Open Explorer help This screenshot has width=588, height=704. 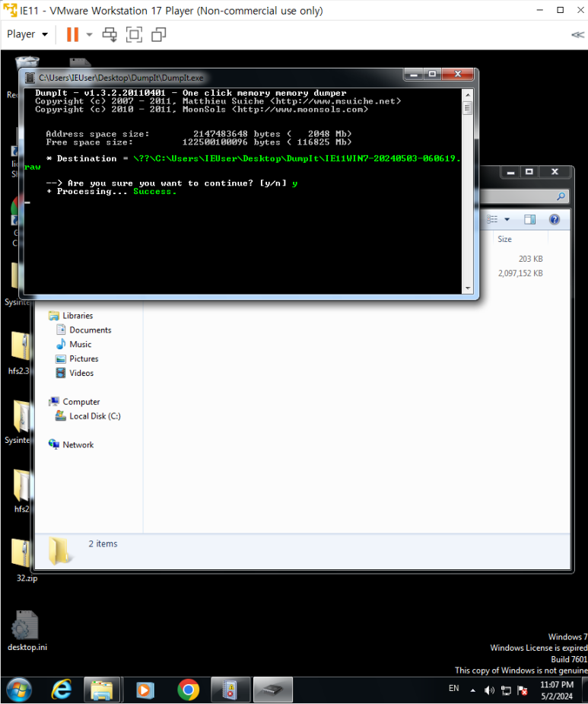[555, 219]
